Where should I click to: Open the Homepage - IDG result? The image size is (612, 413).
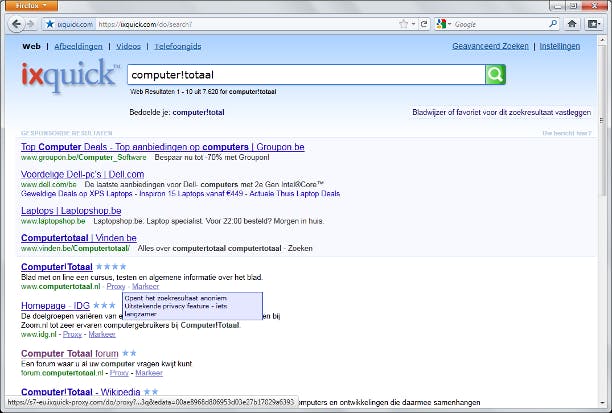[x=55, y=306]
